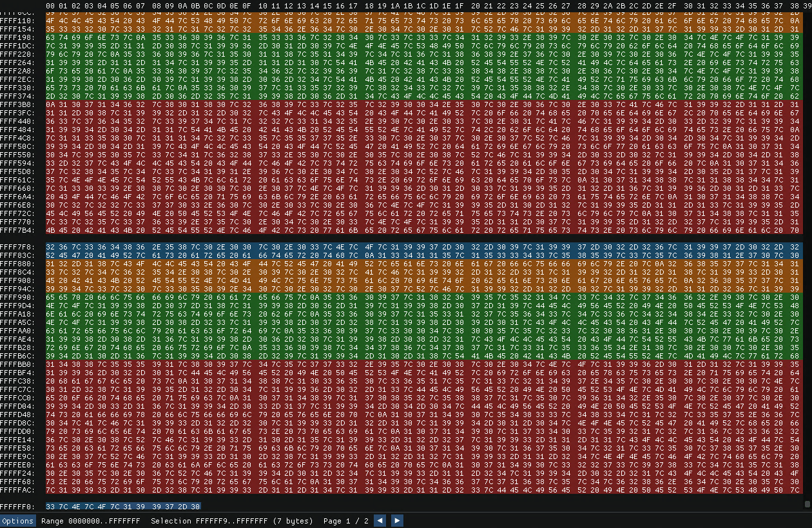Open the Options menu
Screen dimensions: 812x528
[17, 520]
